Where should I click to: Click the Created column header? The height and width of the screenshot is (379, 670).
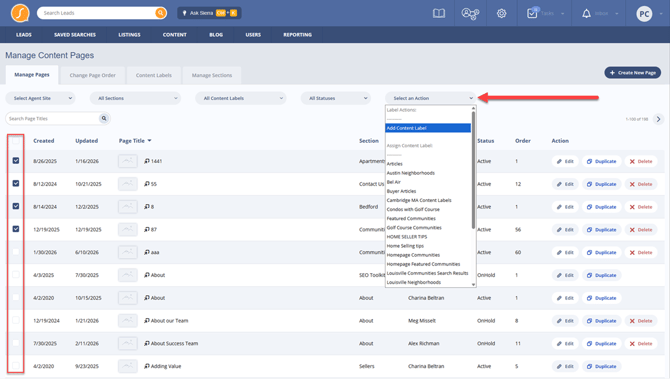tap(44, 141)
